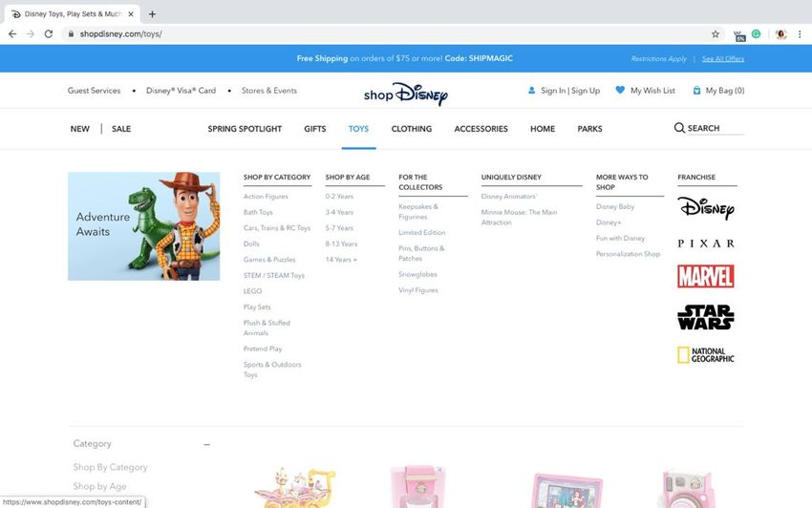Choose Play Sets category
The height and width of the screenshot is (508, 812).
pyautogui.click(x=257, y=307)
